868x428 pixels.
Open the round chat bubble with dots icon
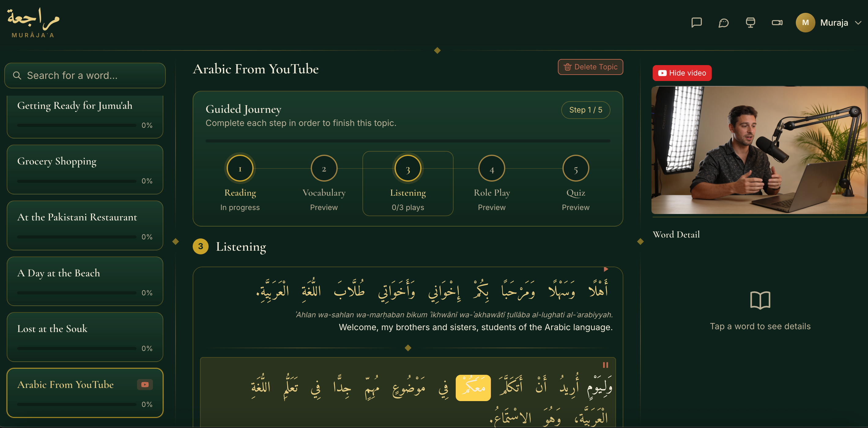click(x=723, y=23)
